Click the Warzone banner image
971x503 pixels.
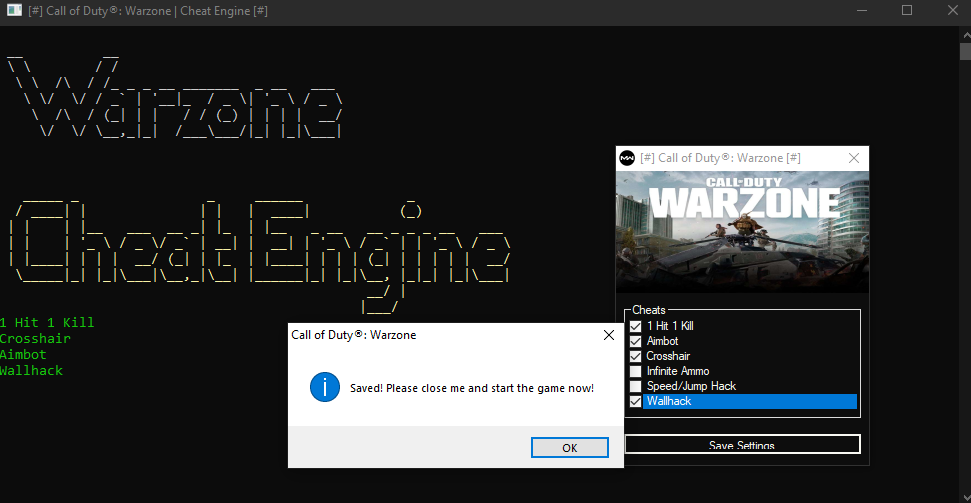(x=742, y=232)
